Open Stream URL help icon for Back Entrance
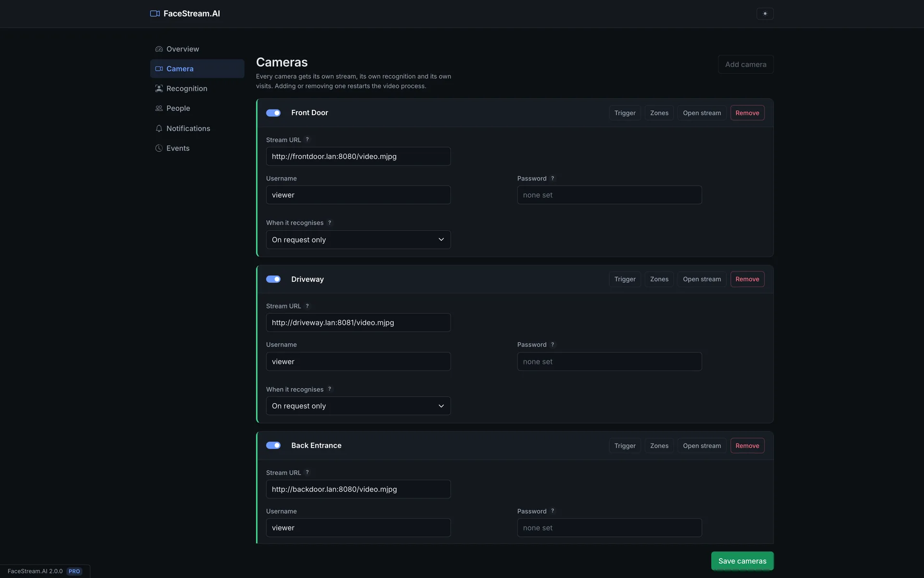 click(x=307, y=473)
